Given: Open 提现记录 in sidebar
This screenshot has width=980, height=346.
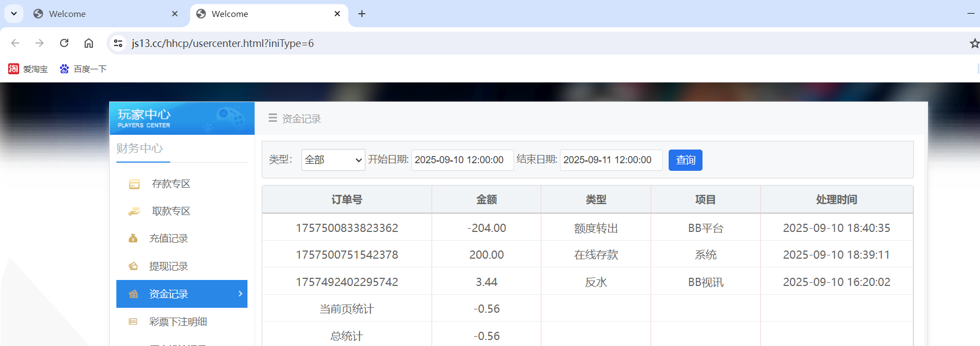Looking at the screenshot, I should [x=168, y=266].
